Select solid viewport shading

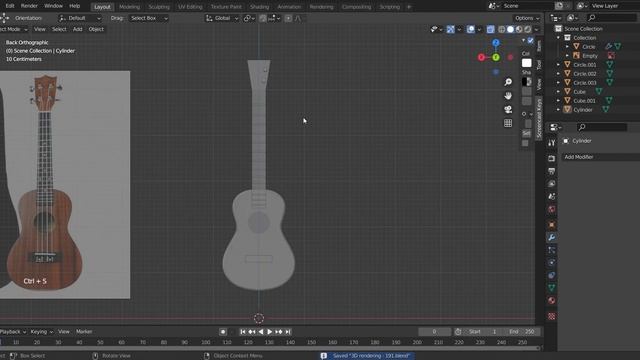pos(510,29)
